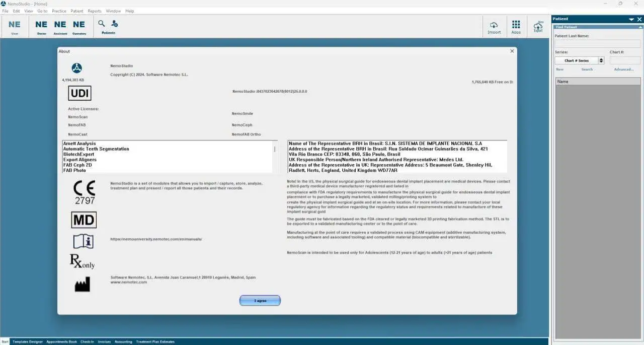The width and height of the screenshot is (644, 345).
Task: Open the Chart # Series dropdown
Action: [580, 60]
